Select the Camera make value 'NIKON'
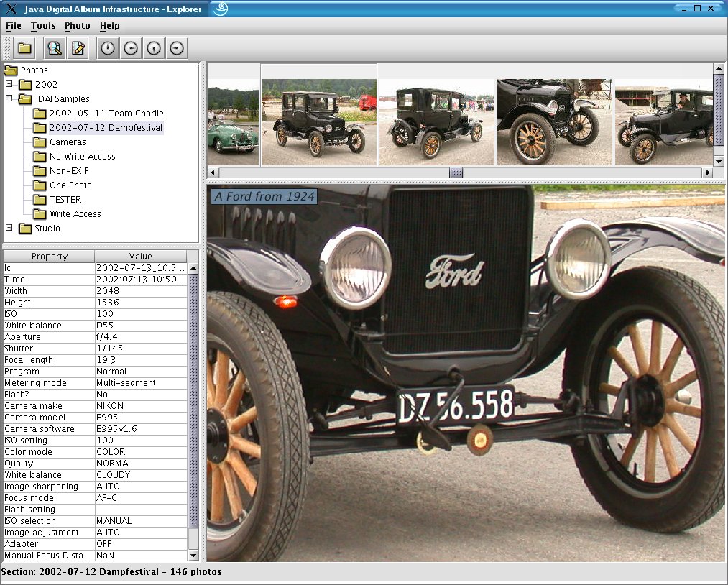 coord(141,406)
